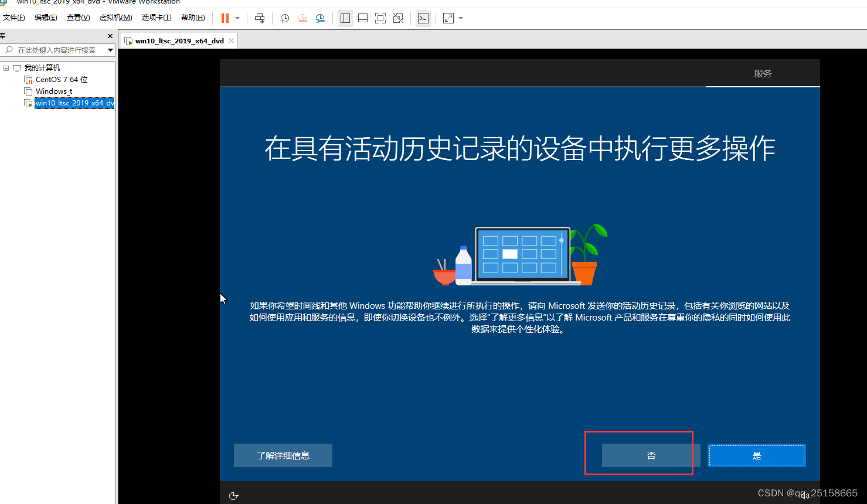Click the 在具有活动历史记录的设备中执行更多操作 heading
Image resolution: width=867 pixels, height=504 pixels.
(x=520, y=149)
